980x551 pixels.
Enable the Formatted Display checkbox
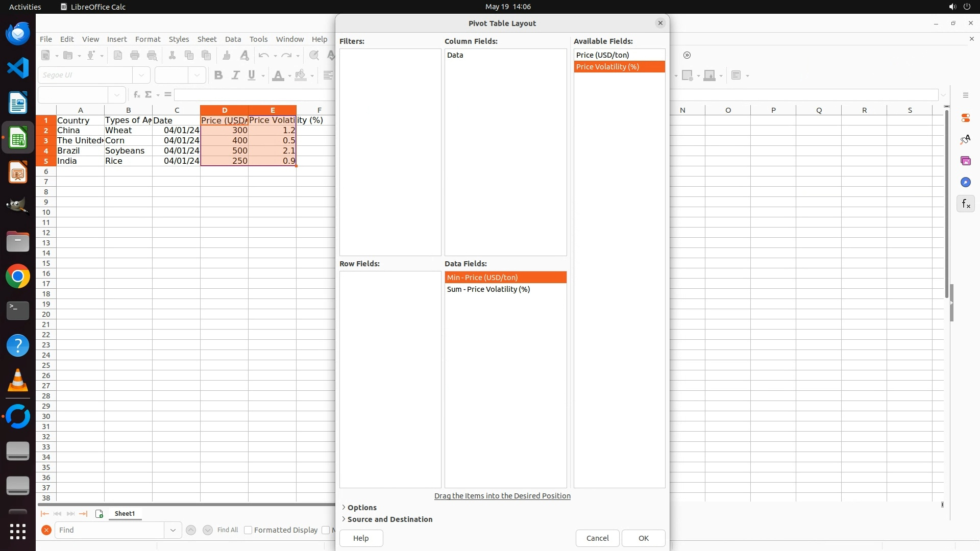[248, 530]
